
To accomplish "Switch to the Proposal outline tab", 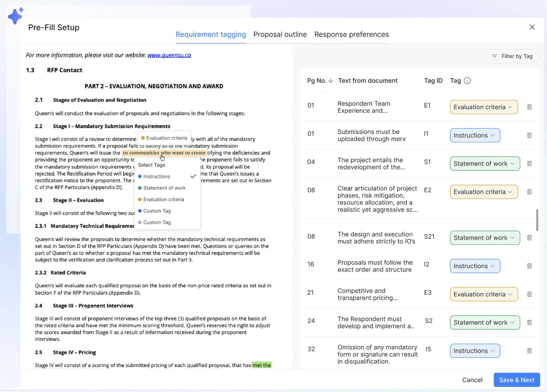I will (280, 34).
